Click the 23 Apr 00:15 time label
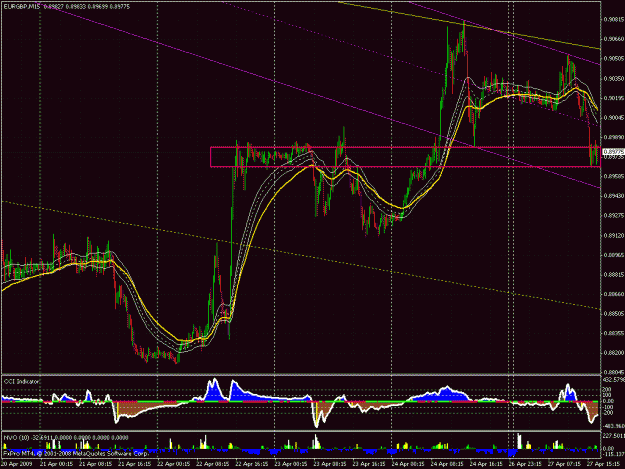Viewport: 625px width, 469px height. pos(291,464)
